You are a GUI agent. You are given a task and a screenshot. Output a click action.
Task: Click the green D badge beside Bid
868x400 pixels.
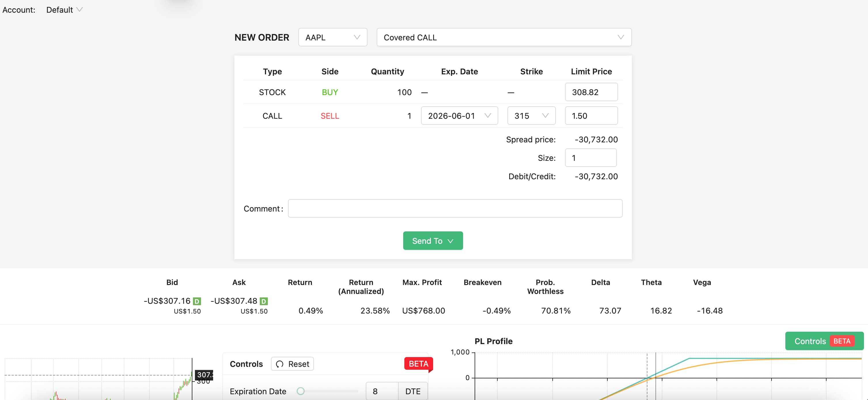pyautogui.click(x=197, y=301)
